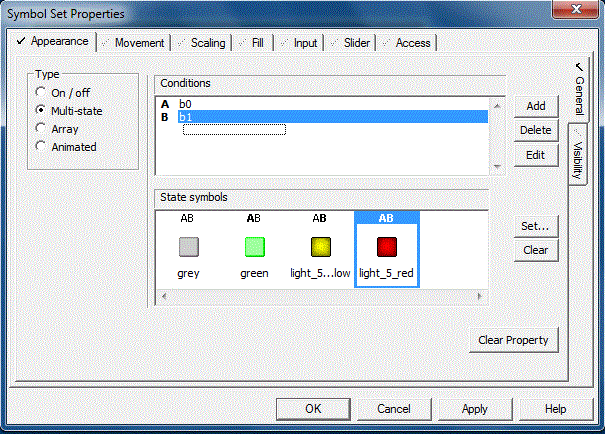605x434 pixels.
Task: Select the yellow light state symbol
Action: click(320, 248)
